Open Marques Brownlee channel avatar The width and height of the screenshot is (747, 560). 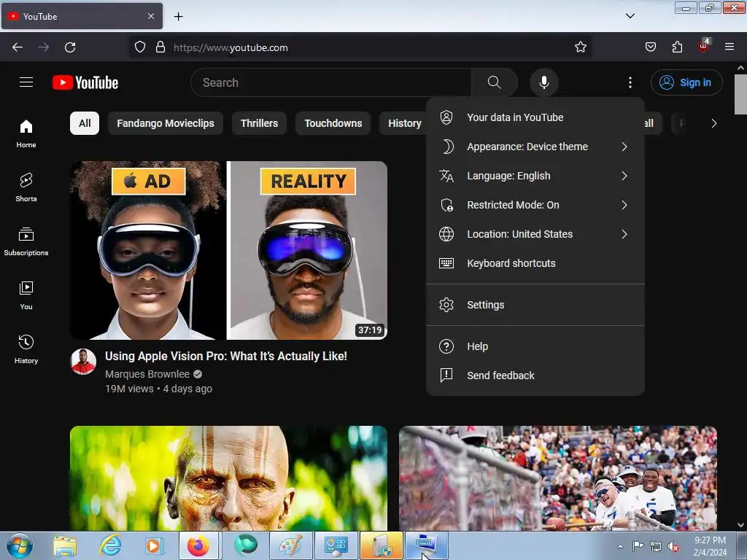point(83,362)
